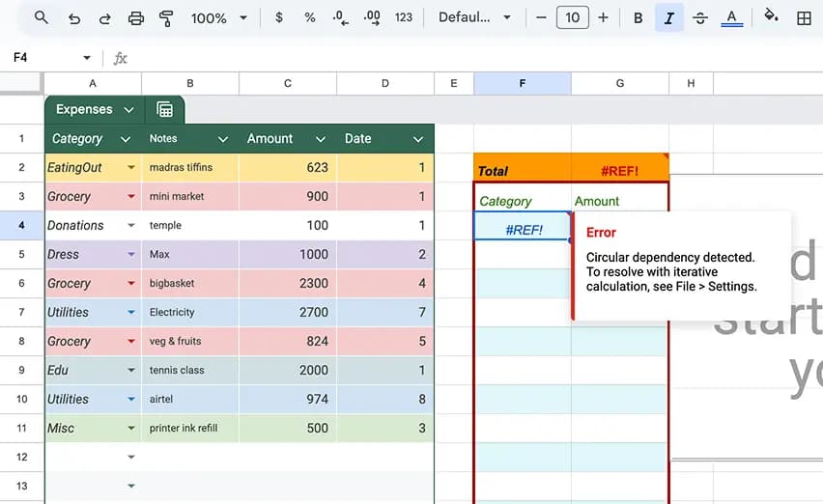
Task: Click the print icon
Action: point(136,18)
